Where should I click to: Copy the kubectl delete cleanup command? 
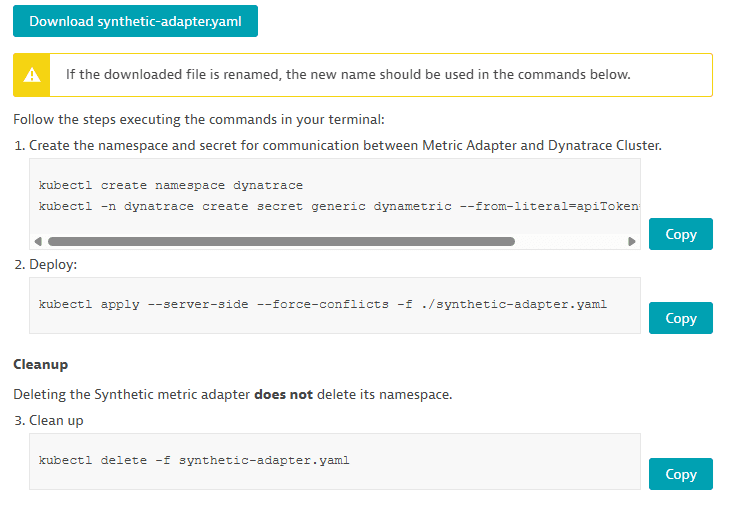pyautogui.click(x=680, y=474)
